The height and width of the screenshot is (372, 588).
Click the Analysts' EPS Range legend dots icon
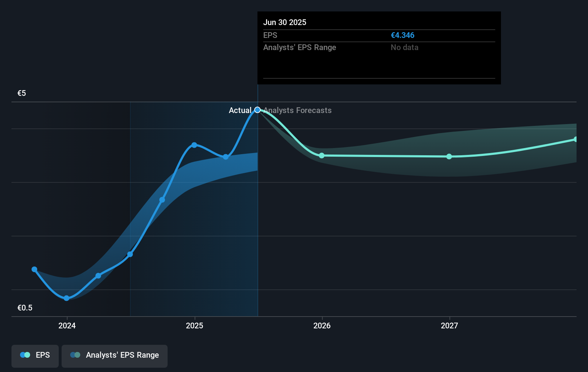[x=75, y=355]
